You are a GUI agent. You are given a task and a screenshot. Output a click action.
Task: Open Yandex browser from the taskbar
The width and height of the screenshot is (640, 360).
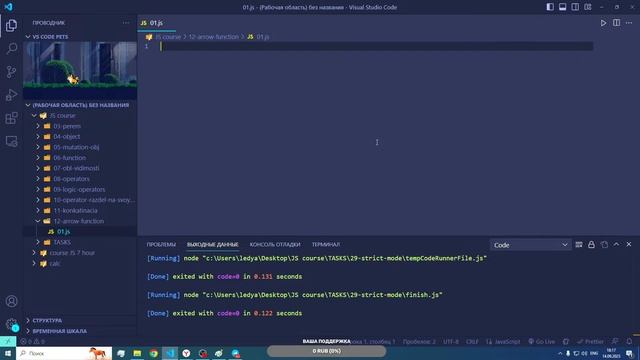(x=186, y=353)
